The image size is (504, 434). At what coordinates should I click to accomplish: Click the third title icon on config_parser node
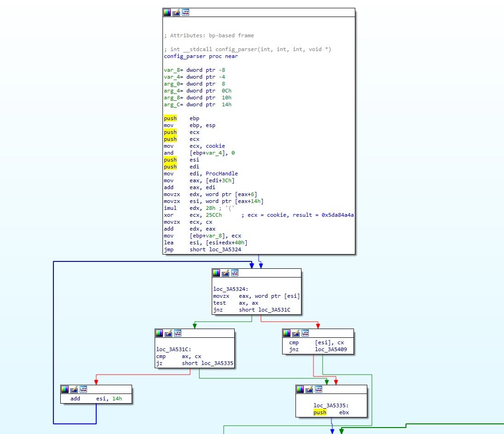(185, 12)
